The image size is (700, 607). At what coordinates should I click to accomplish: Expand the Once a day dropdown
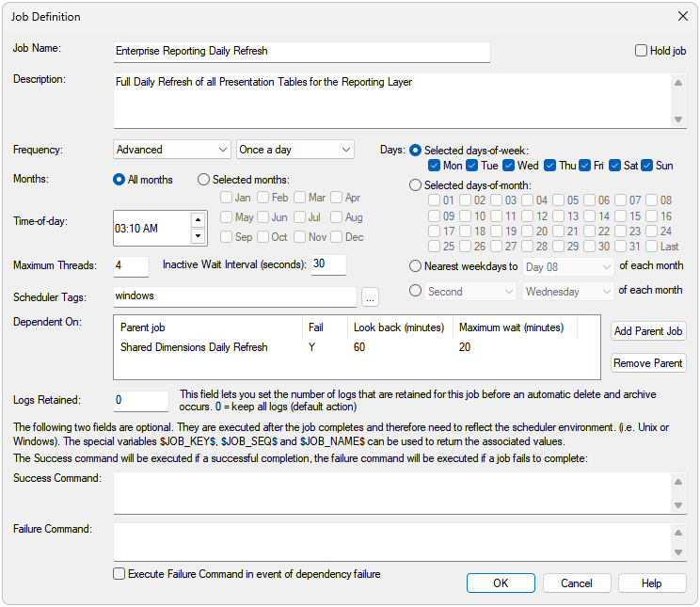click(294, 150)
